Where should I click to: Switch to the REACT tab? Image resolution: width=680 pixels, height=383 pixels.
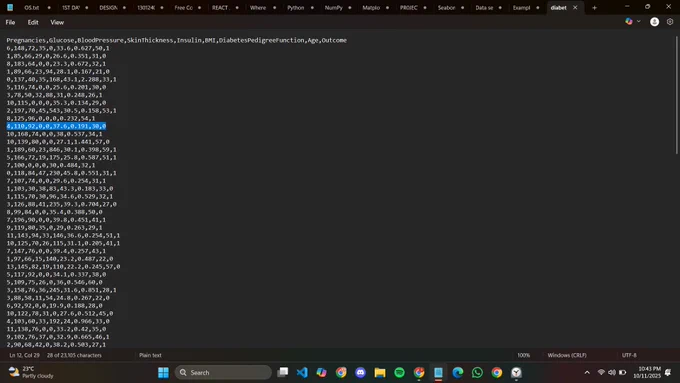pyautogui.click(x=220, y=8)
